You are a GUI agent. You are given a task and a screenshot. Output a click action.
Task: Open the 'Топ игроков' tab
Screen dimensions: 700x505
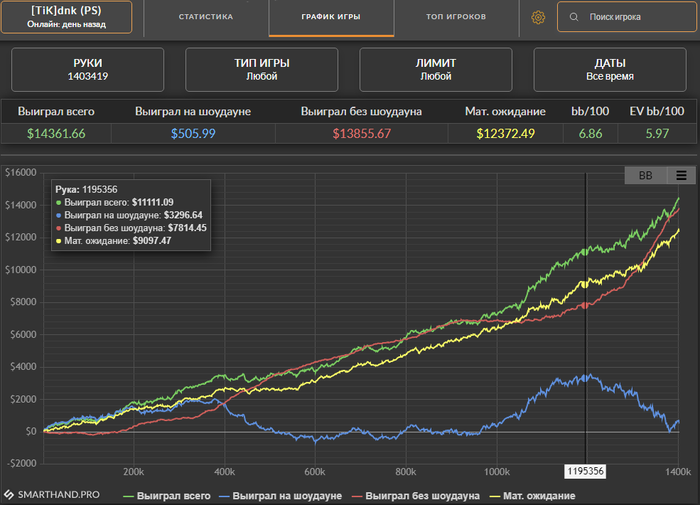[x=456, y=17]
